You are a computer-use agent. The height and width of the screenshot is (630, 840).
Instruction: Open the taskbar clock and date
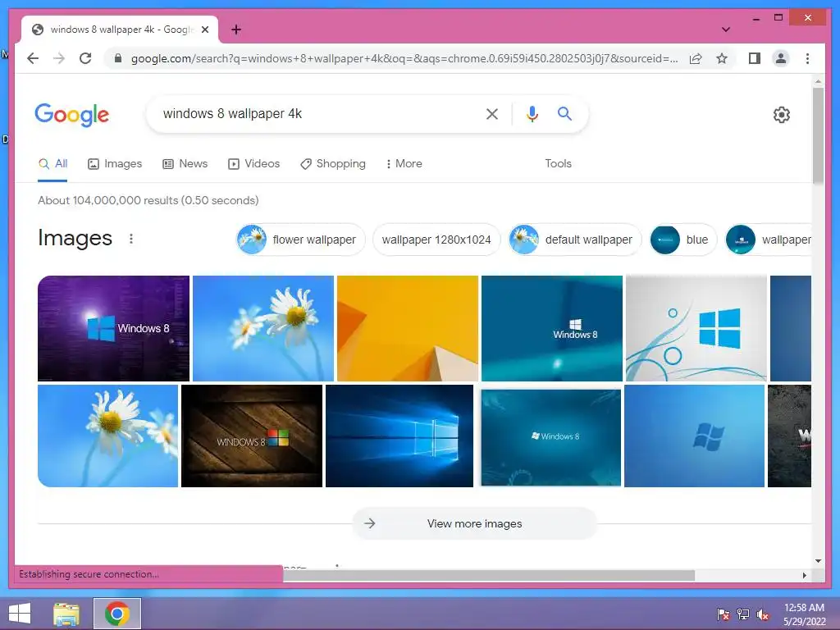click(x=804, y=614)
